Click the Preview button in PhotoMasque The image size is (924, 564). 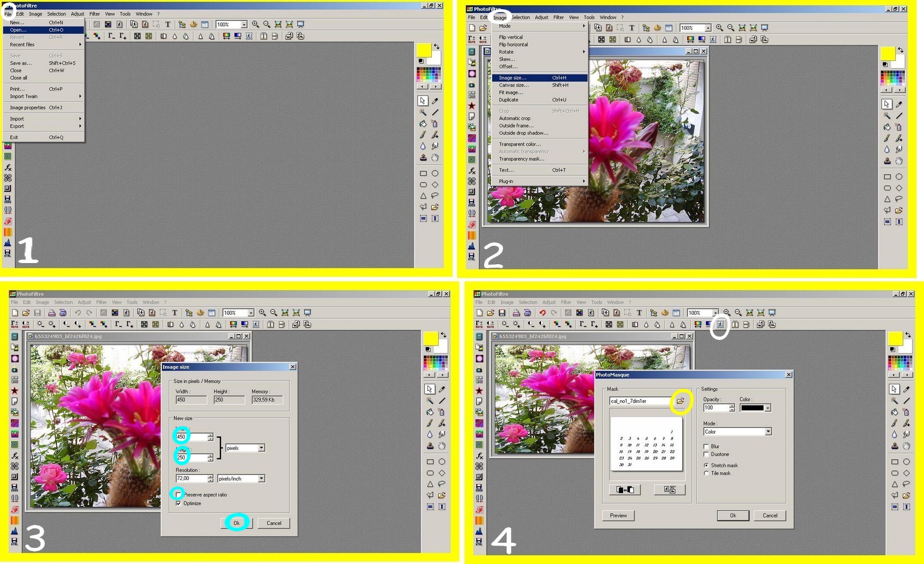618,516
